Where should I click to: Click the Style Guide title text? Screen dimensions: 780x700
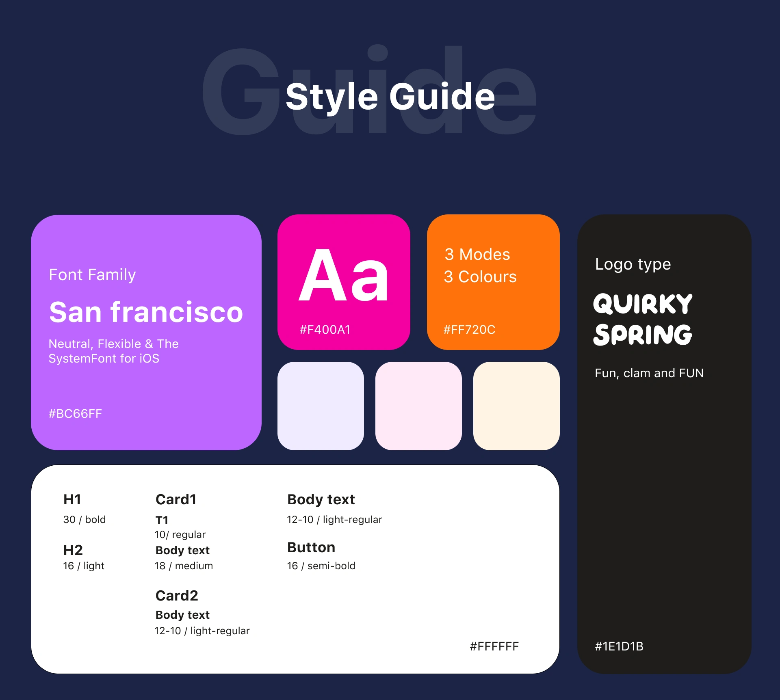390,97
